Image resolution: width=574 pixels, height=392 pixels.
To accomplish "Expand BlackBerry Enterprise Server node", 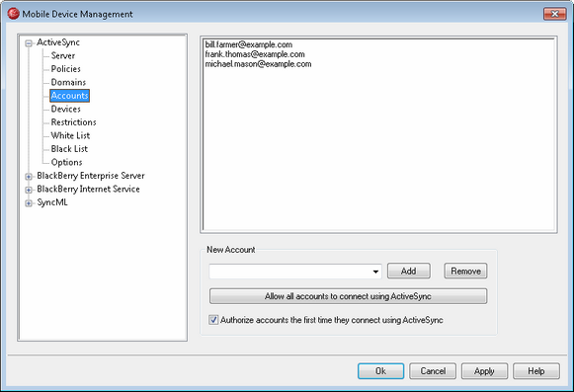I will click(x=29, y=177).
